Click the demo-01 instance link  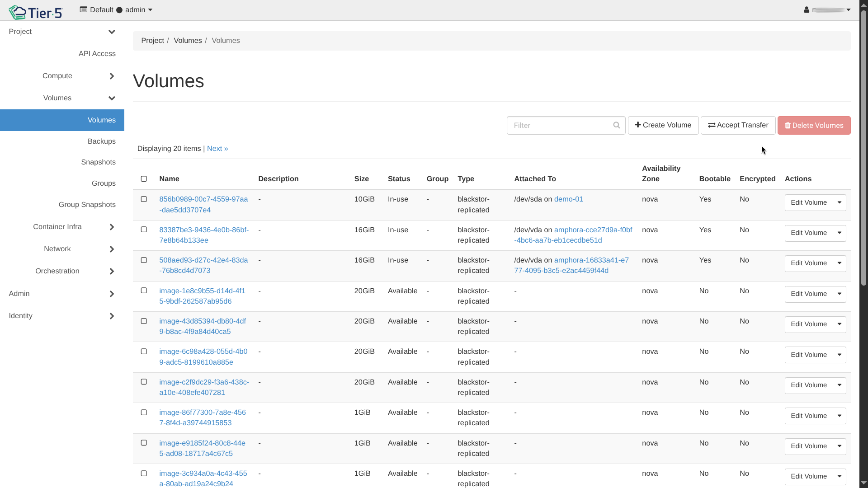click(x=568, y=199)
